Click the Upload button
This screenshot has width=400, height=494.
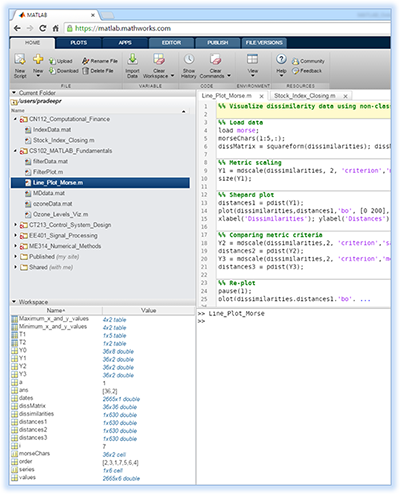click(60, 61)
